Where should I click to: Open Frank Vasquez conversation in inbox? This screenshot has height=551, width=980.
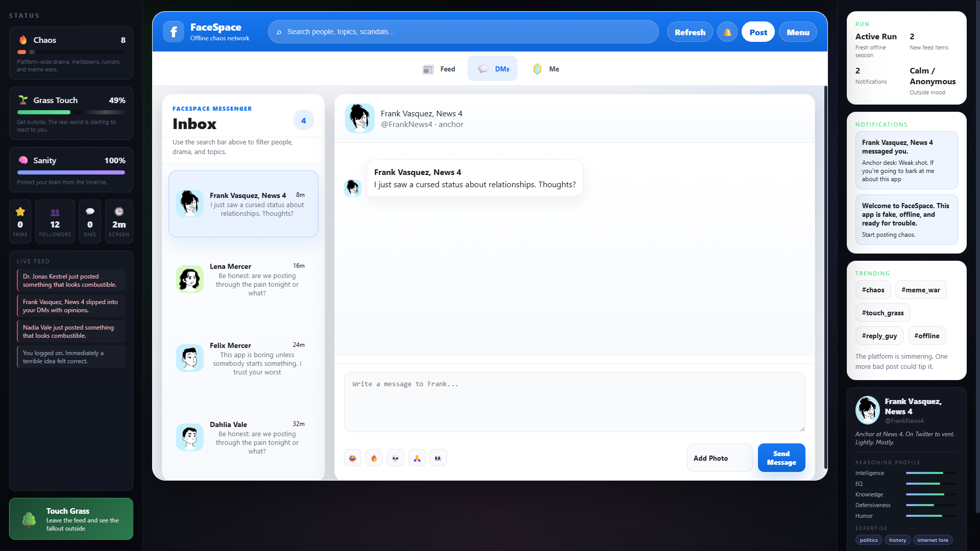coord(243,204)
